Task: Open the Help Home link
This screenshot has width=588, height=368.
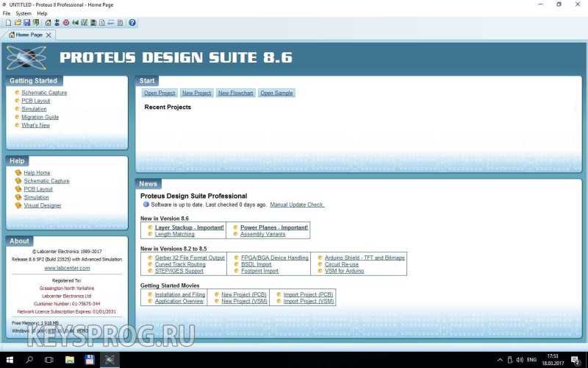Action: pyautogui.click(x=37, y=173)
